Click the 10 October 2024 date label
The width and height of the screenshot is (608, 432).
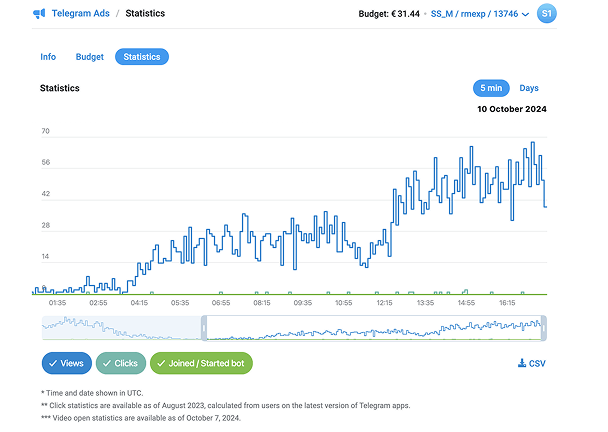[511, 109]
